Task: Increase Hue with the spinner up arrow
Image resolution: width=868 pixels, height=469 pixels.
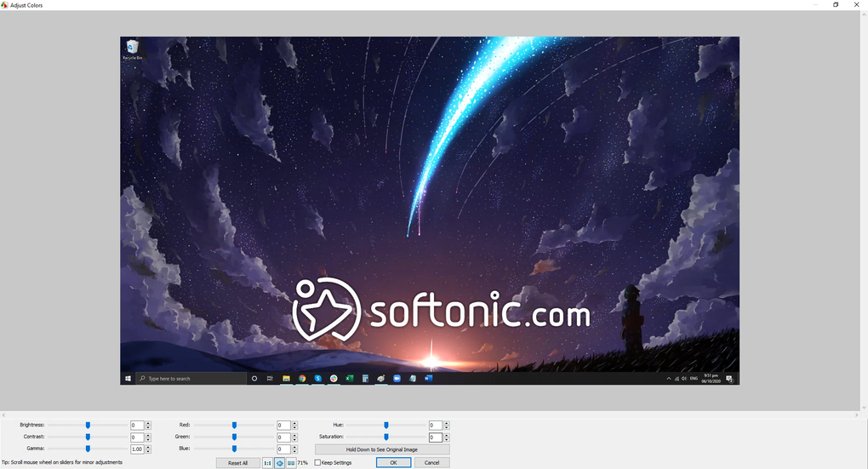Action: (x=447, y=423)
